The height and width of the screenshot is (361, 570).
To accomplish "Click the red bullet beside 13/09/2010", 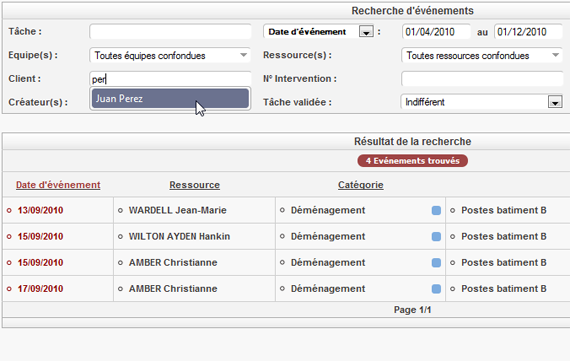I will 9,210.
